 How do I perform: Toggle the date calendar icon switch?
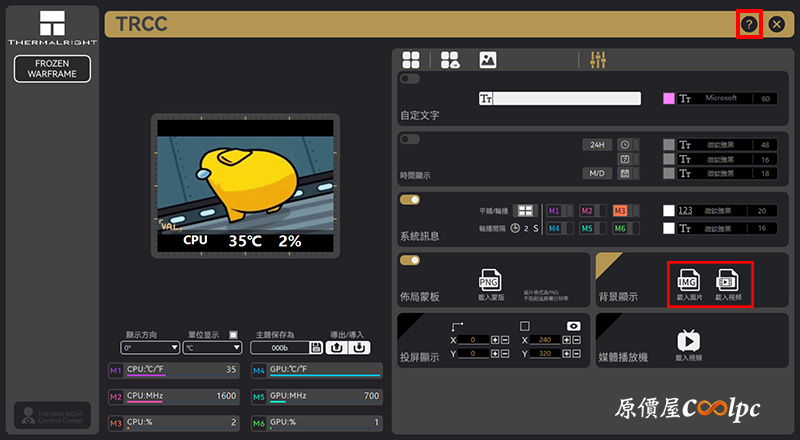tap(628, 174)
